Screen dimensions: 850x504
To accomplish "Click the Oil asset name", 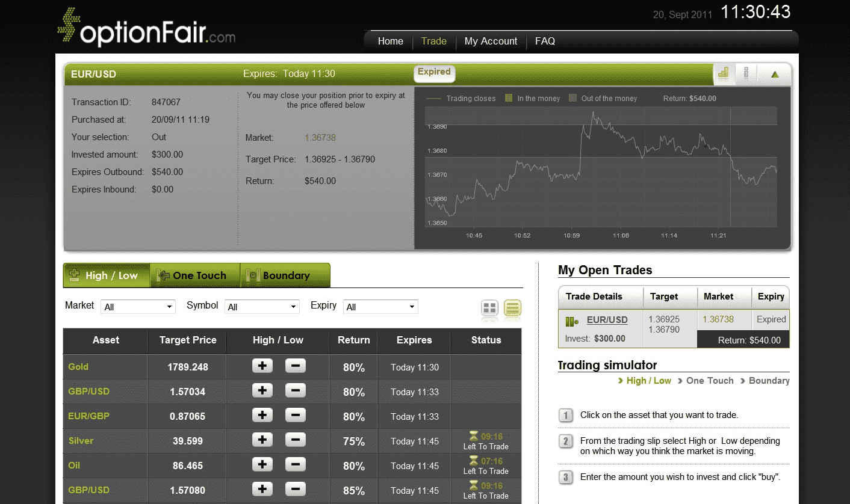I will point(74,466).
